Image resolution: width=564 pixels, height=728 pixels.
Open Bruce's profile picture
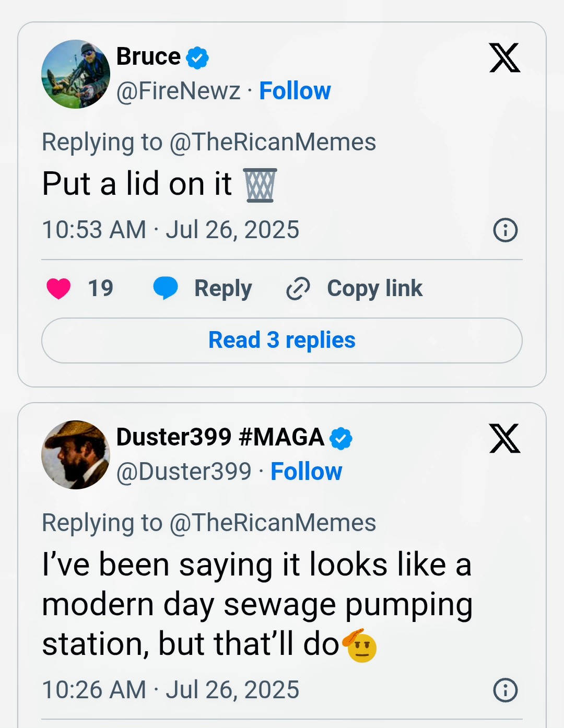pyautogui.click(x=76, y=74)
